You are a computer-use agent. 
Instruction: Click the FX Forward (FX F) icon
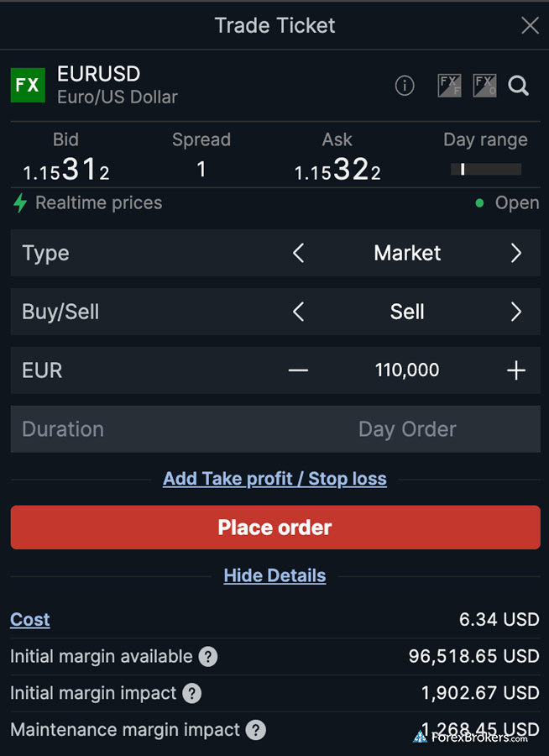pos(449,86)
